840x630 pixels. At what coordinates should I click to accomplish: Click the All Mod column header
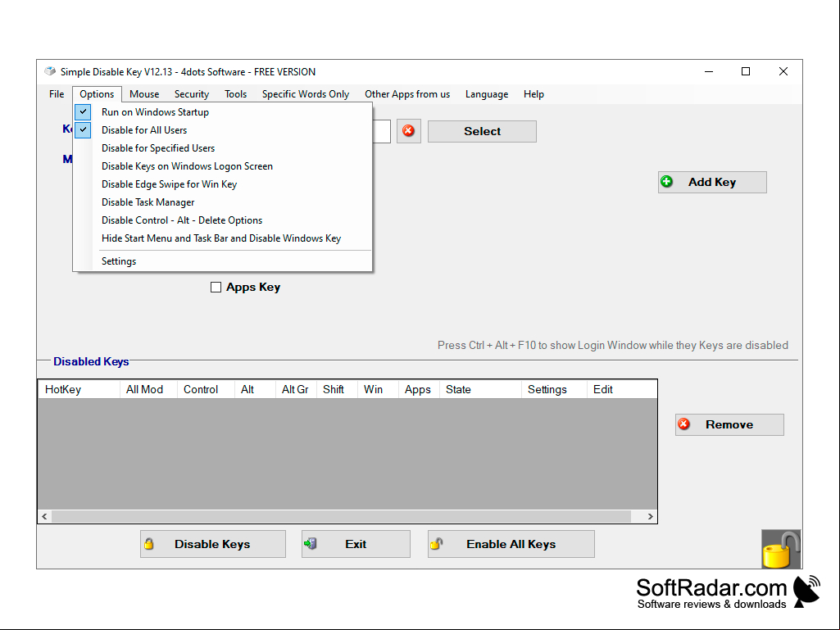(148, 389)
